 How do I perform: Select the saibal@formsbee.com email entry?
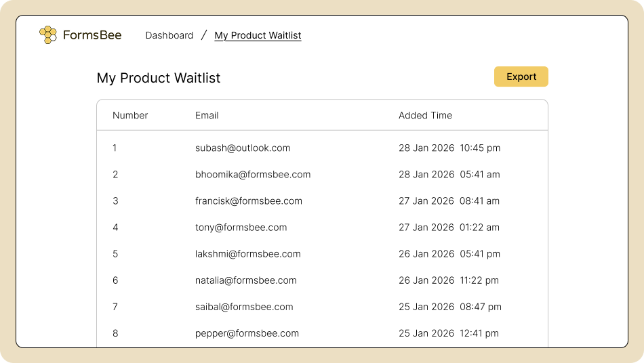click(x=244, y=307)
